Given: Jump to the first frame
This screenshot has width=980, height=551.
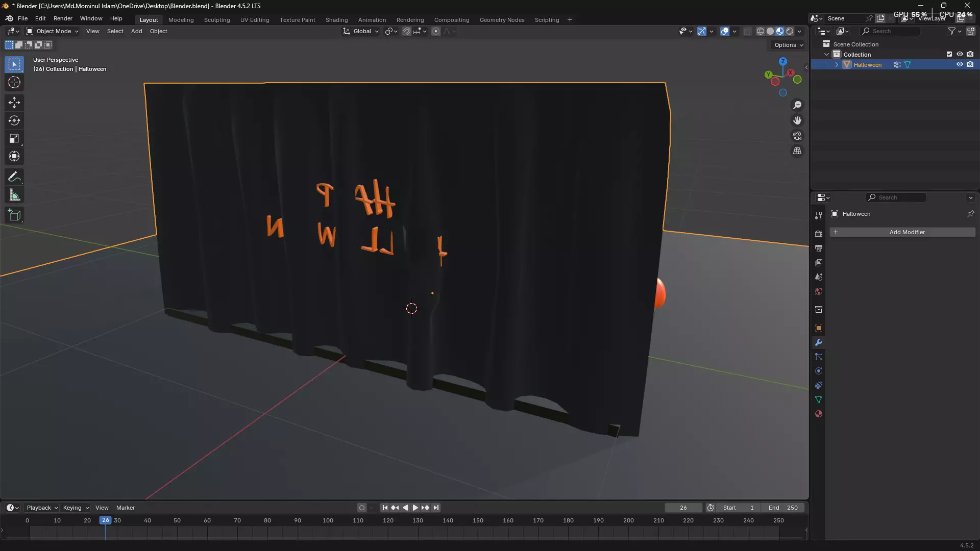Looking at the screenshot, I should coord(385,508).
